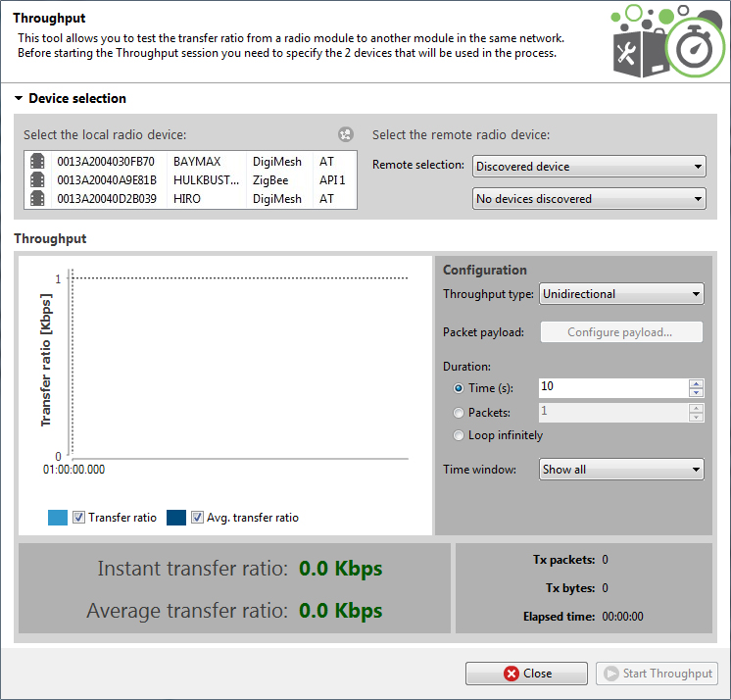Click the Time (s) value field
The width and height of the screenshot is (731, 700).
(x=613, y=388)
